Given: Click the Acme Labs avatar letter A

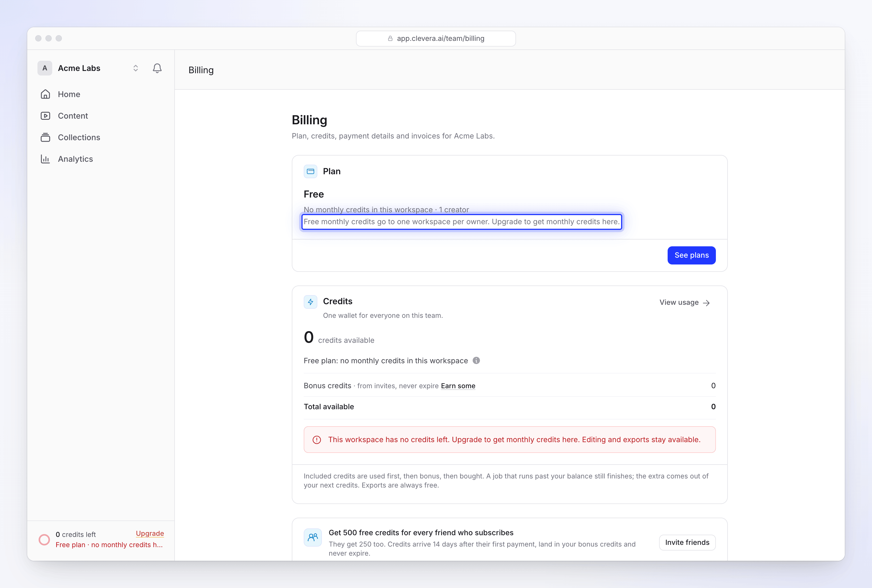Looking at the screenshot, I should coord(45,68).
